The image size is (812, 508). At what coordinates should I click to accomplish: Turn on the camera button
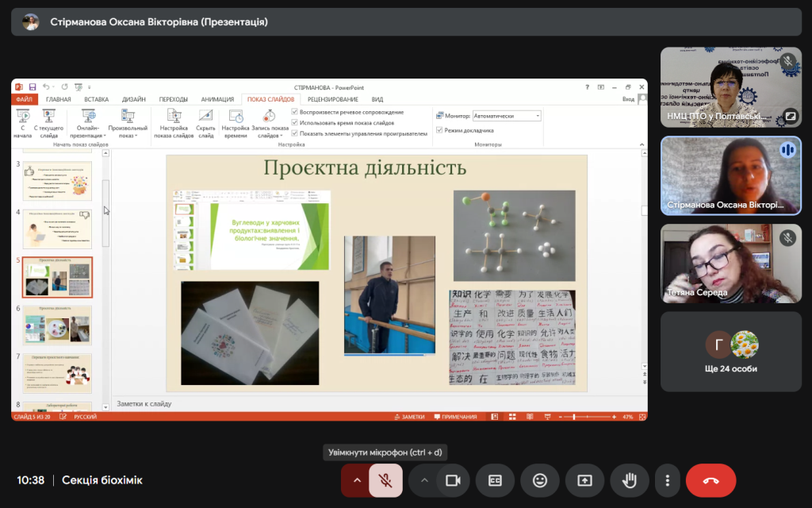(x=454, y=480)
